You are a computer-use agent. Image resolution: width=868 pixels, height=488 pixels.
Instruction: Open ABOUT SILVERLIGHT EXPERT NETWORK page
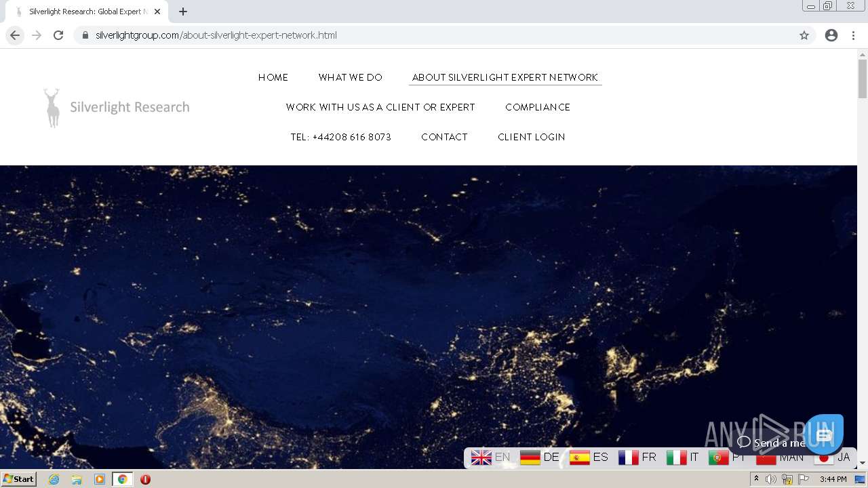[505, 77]
